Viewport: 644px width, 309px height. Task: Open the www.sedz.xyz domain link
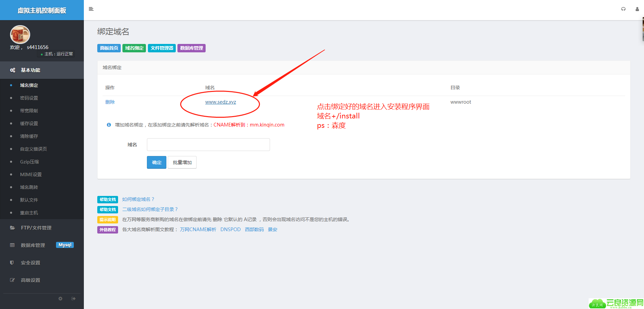221,102
